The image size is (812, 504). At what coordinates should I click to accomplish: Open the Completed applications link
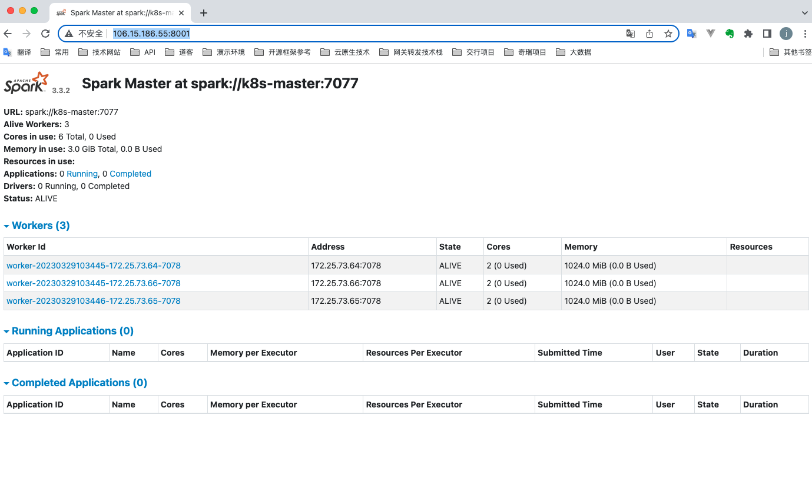tap(131, 174)
